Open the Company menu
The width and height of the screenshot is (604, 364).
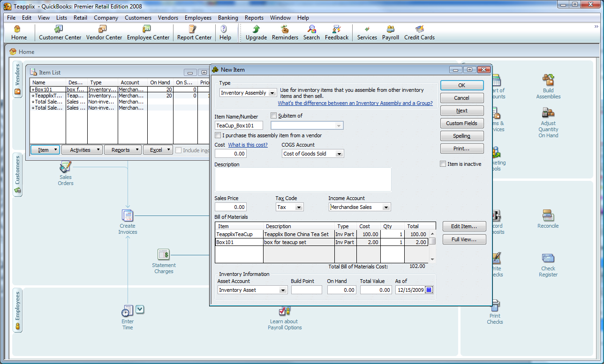(x=106, y=18)
